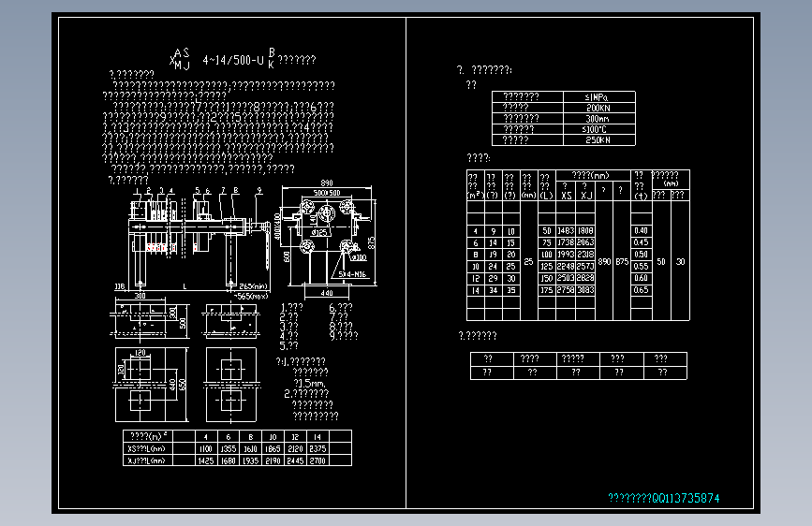Click the "300mm" table cell
This screenshot has height=526, width=812.
(598, 119)
